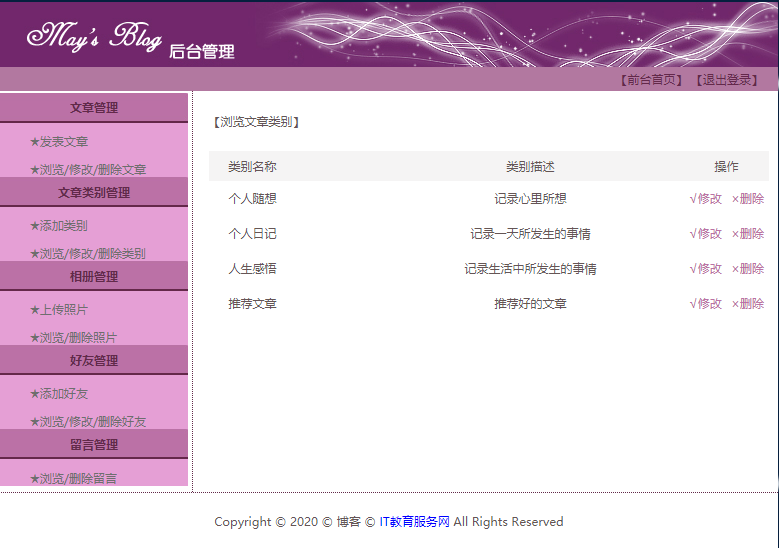Image resolution: width=779 pixels, height=548 pixels.
Task: Open the 前台首页 link
Action: (651, 80)
